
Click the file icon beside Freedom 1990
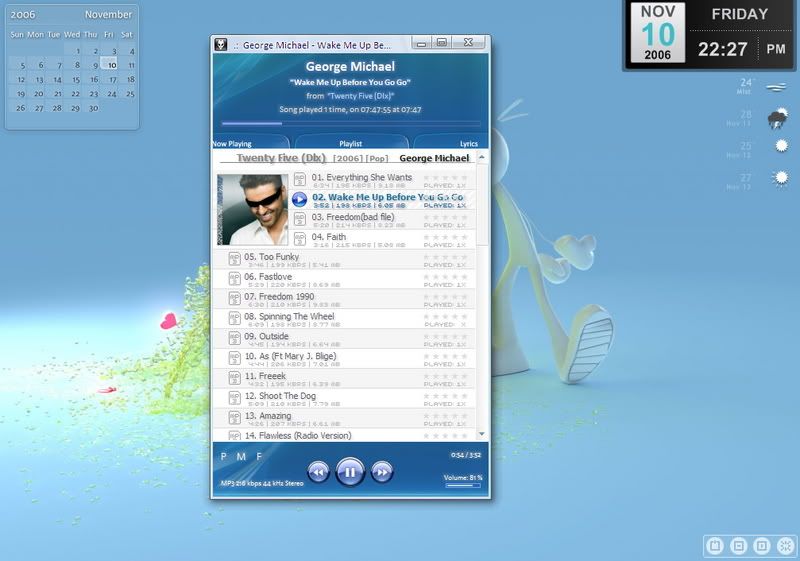coord(234,299)
